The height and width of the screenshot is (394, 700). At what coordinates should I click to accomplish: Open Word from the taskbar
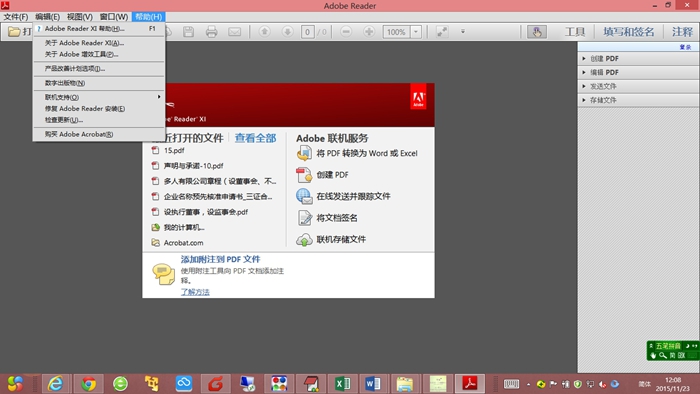coord(372,384)
